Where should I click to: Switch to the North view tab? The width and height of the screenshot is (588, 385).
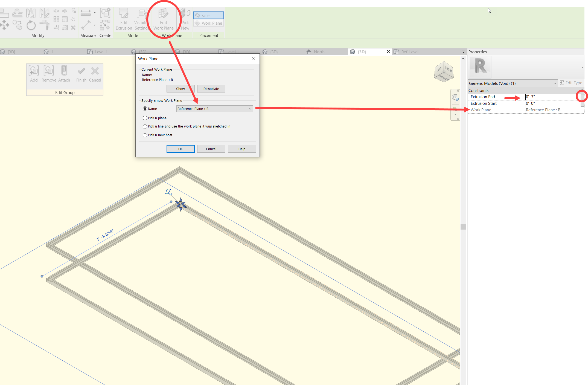(319, 51)
